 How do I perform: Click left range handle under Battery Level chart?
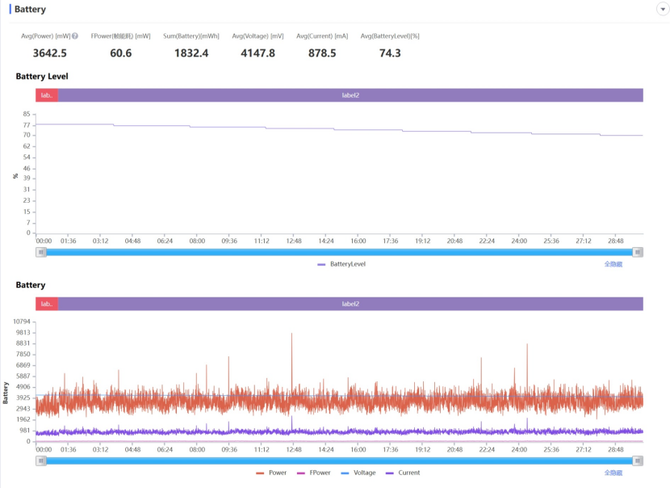pos(41,252)
